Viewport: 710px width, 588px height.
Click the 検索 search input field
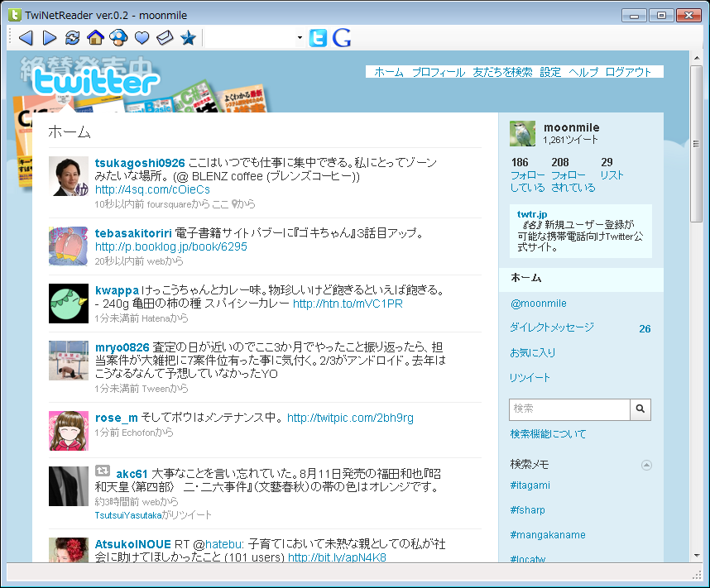click(x=569, y=409)
